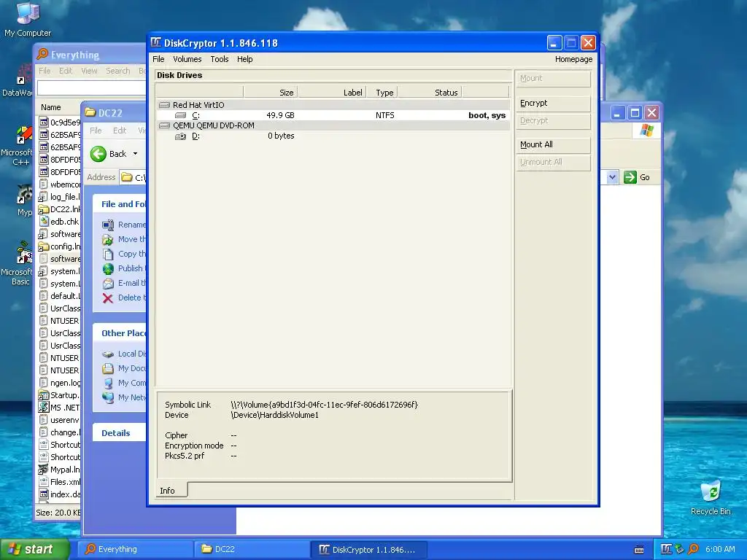
Task: Click the disabled Mount button
Action: click(553, 79)
